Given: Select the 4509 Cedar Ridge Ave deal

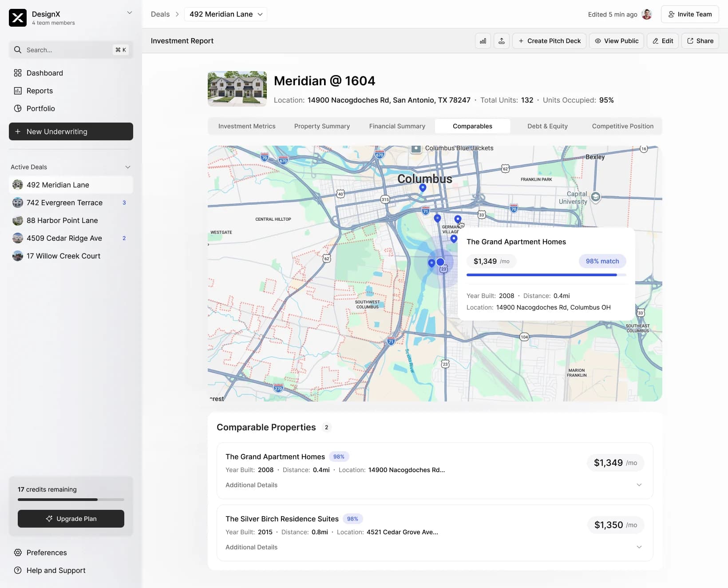Looking at the screenshot, I should click(71, 238).
